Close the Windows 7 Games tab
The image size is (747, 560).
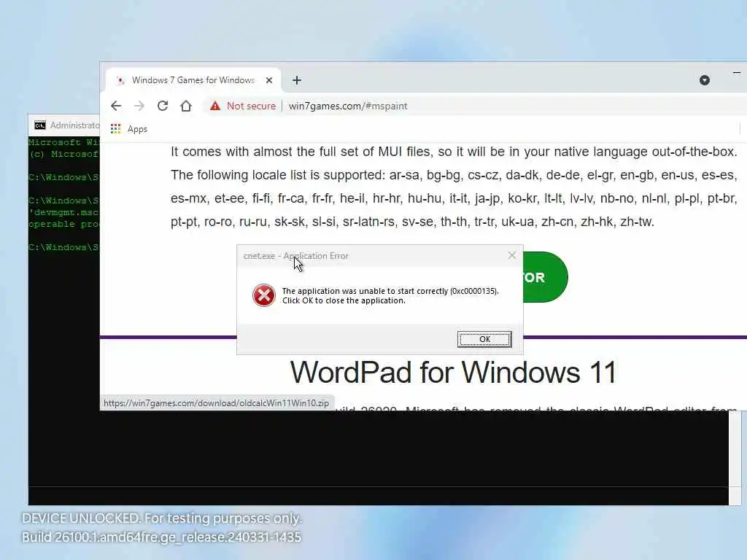(269, 80)
